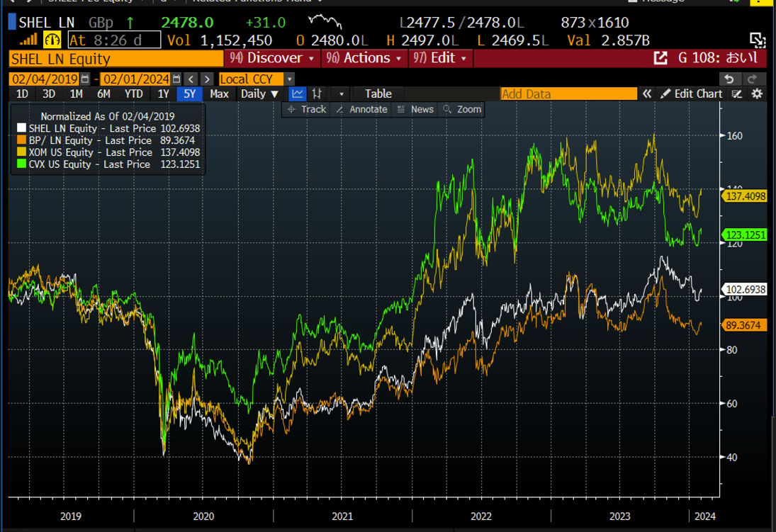Click the Normalized As Of 02/04/2019 legend header

click(108, 116)
